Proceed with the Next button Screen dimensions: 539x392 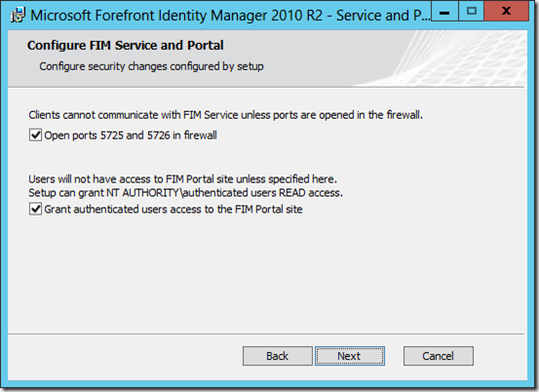point(350,356)
